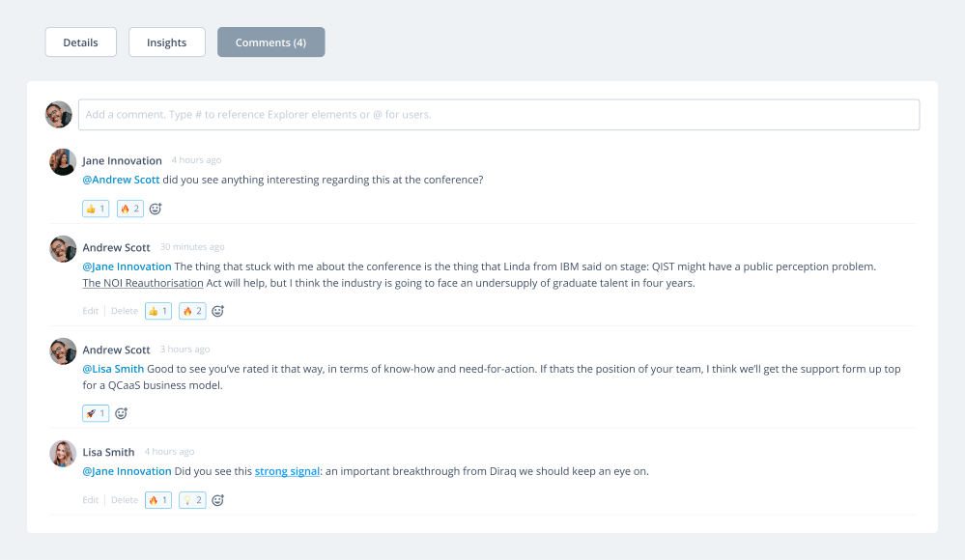Viewport: 965px width, 560px height.
Task: Toggle the rocket reaction on Andrew's QCaaS comment
Action: pos(96,413)
